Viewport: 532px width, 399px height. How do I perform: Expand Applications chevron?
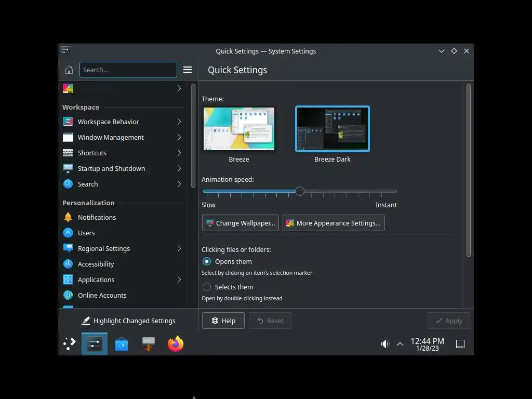click(x=179, y=280)
